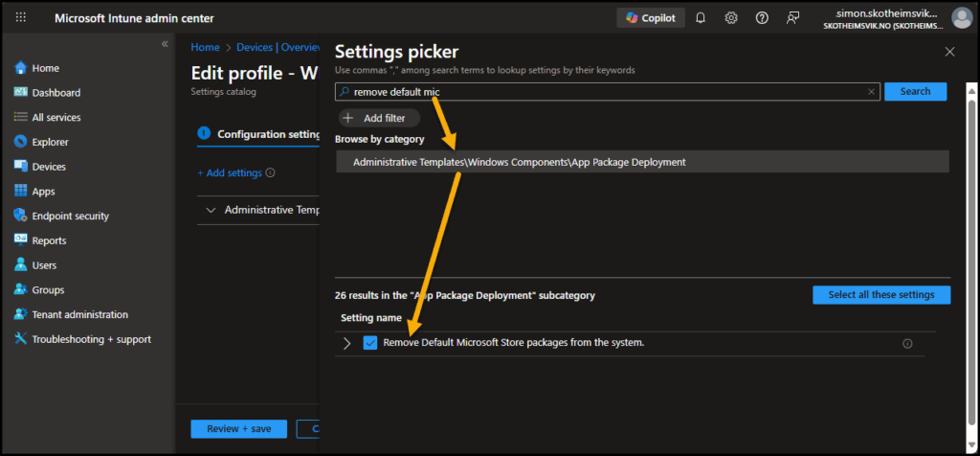Clear the search box with X icon
This screenshot has height=456, width=980.
(871, 92)
